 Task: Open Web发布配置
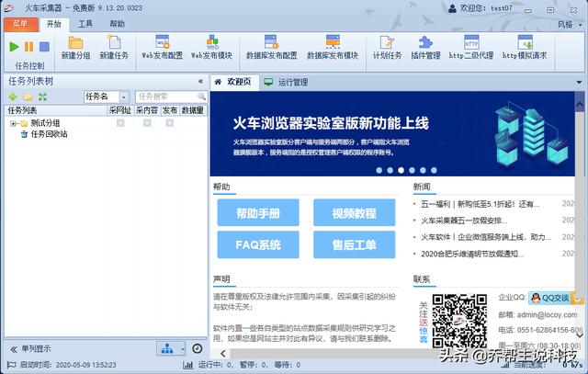(162, 47)
